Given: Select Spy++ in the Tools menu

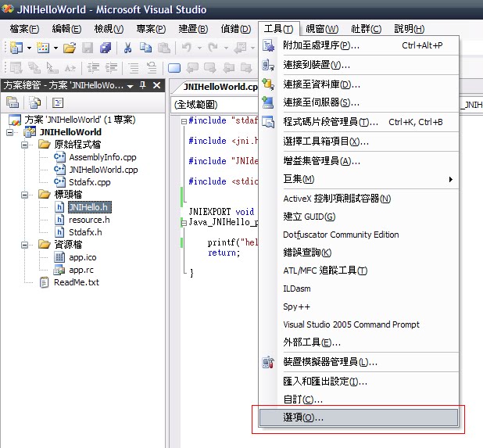Looking at the screenshot, I should 359,306.
